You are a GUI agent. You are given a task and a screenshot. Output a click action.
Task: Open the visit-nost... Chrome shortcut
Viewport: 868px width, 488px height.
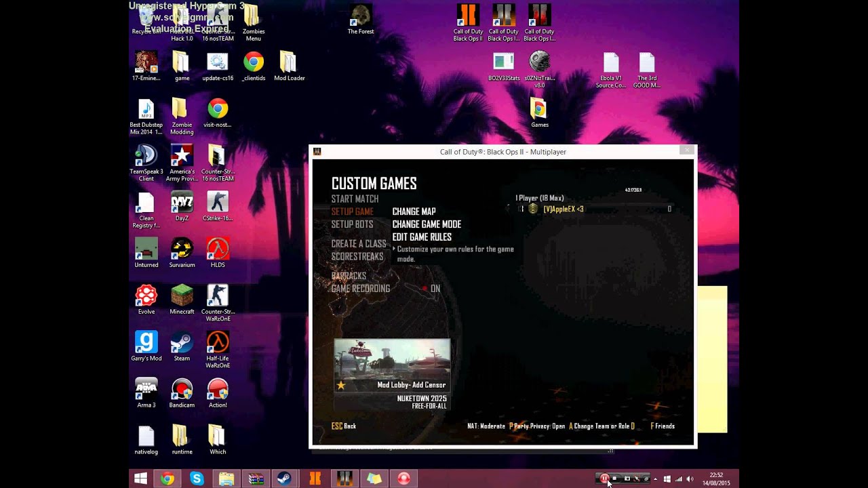[218, 113]
